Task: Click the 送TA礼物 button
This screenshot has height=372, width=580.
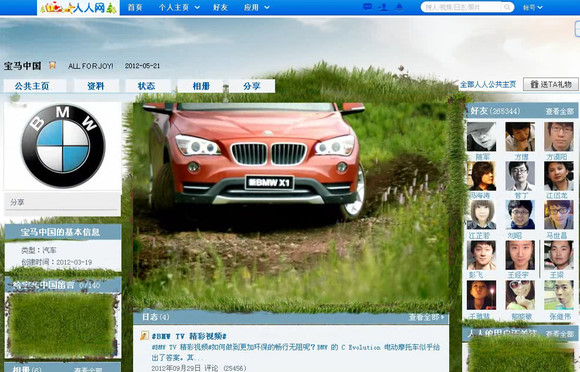Action: click(551, 84)
